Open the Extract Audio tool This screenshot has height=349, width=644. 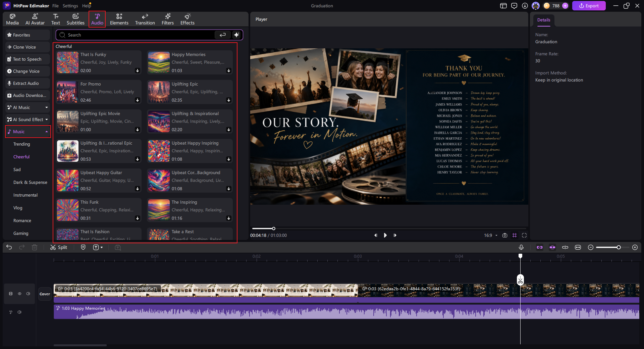28,83
